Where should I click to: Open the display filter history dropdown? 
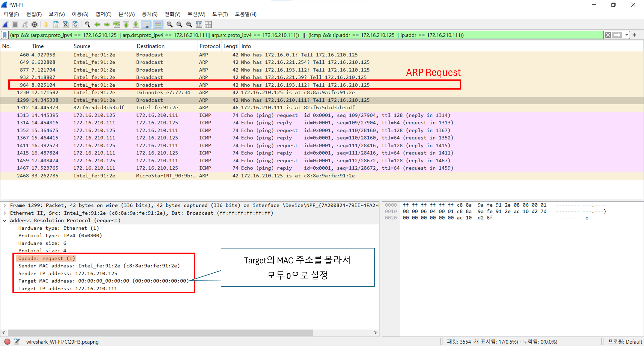coord(626,35)
